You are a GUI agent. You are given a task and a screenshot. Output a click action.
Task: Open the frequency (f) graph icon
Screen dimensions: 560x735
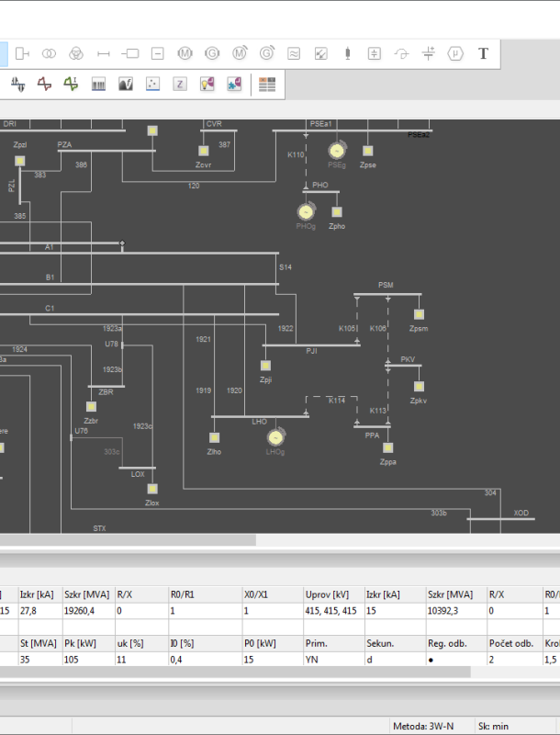pos(126,85)
